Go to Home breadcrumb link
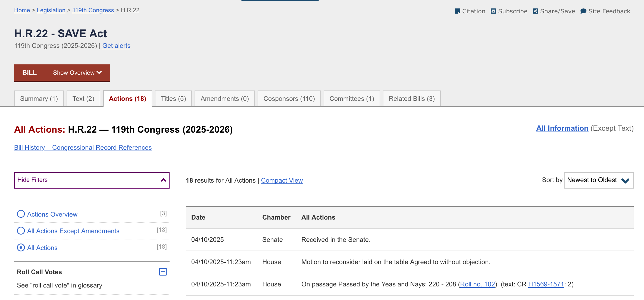The height and width of the screenshot is (300, 644). [x=22, y=10]
